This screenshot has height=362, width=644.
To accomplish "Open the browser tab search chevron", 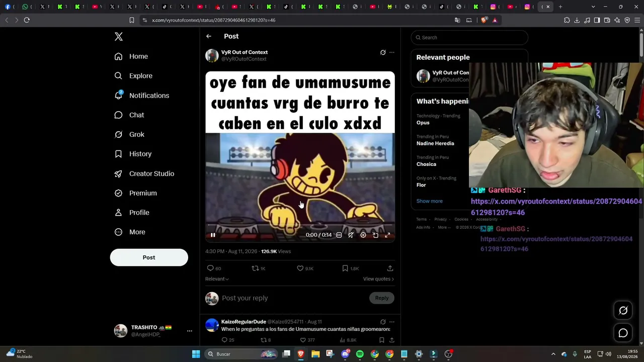I will tap(593, 7).
